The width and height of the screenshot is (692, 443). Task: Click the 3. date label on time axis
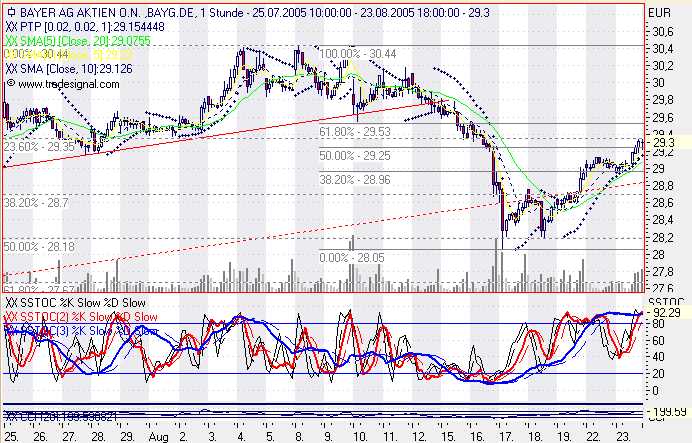(x=212, y=437)
